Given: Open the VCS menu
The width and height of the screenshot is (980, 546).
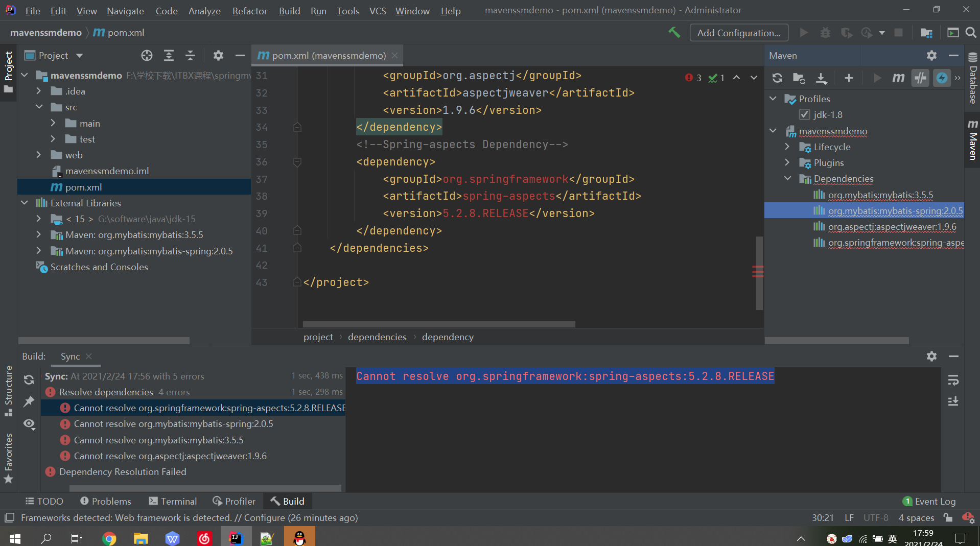Looking at the screenshot, I should click(378, 11).
